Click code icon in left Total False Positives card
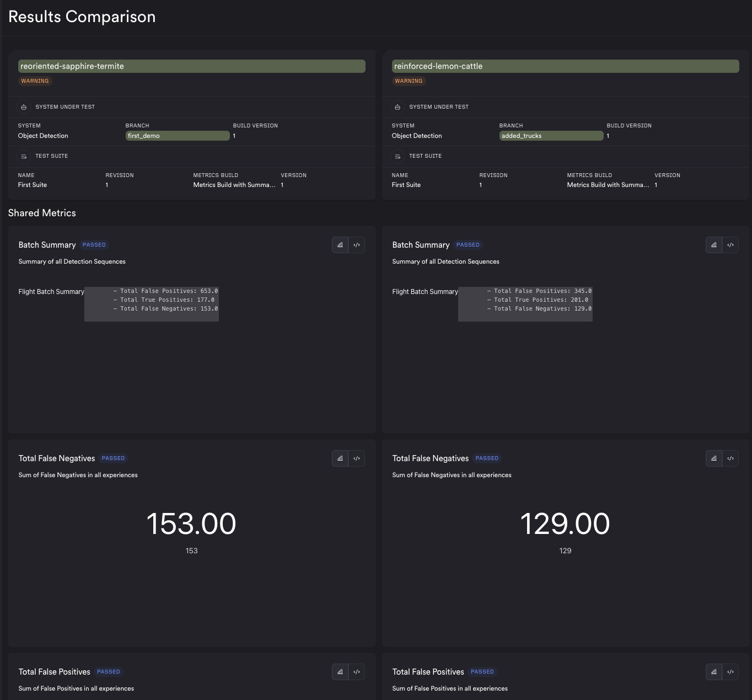The width and height of the screenshot is (752, 700). pos(357,672)
